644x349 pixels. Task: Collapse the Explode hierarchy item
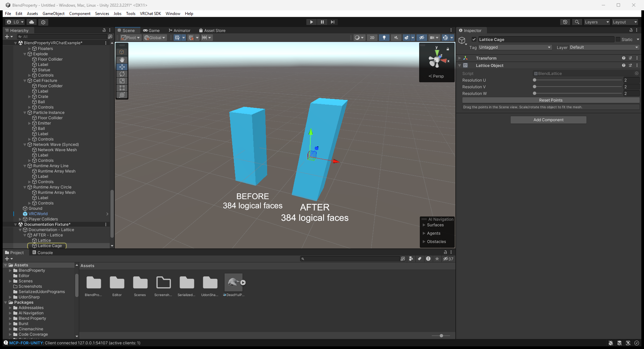click(25, 54)
